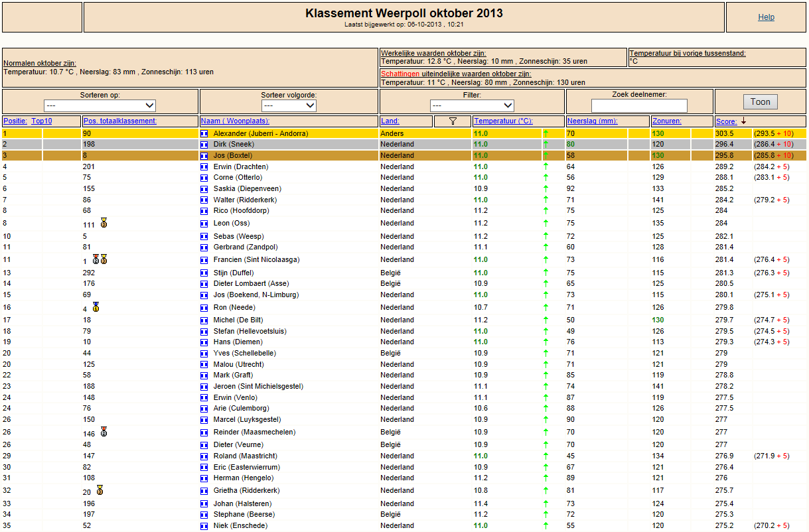Click the medal icon in Ron (Neede) row
809x532 pixels.
click(x=96, y=306)
